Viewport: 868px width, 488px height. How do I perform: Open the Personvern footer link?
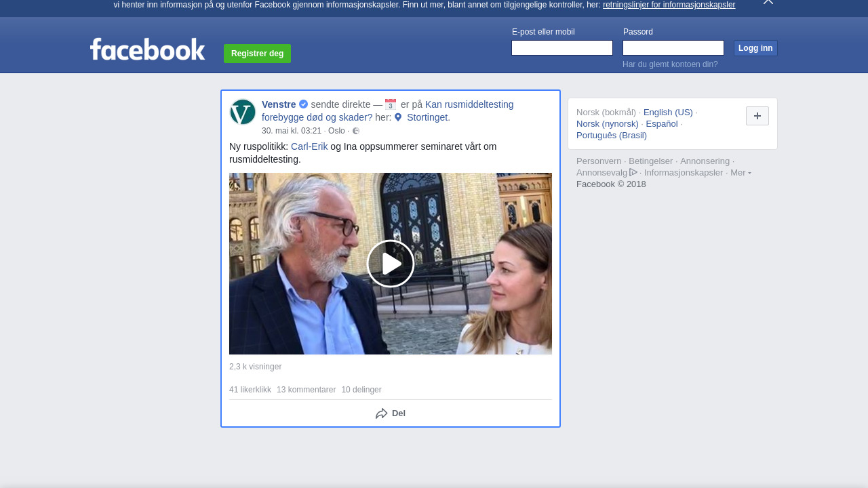click(x=599, y=161)
